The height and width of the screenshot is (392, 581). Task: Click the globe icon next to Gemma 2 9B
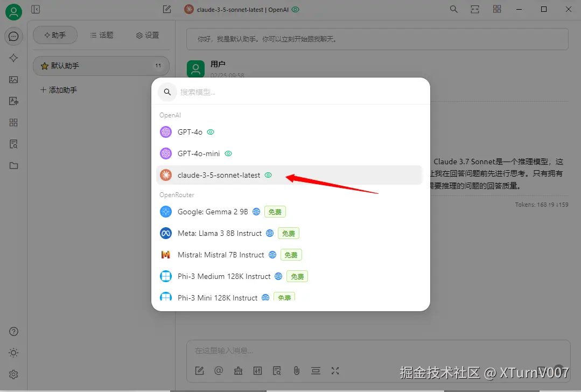point(256,212)
